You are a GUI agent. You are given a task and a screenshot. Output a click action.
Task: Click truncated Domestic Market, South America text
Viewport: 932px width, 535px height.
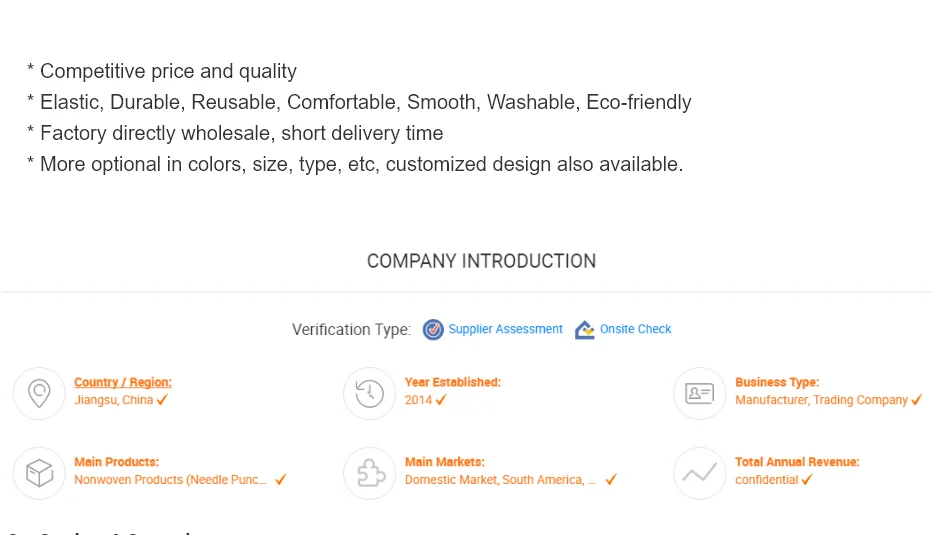click(x=500, y=480)
